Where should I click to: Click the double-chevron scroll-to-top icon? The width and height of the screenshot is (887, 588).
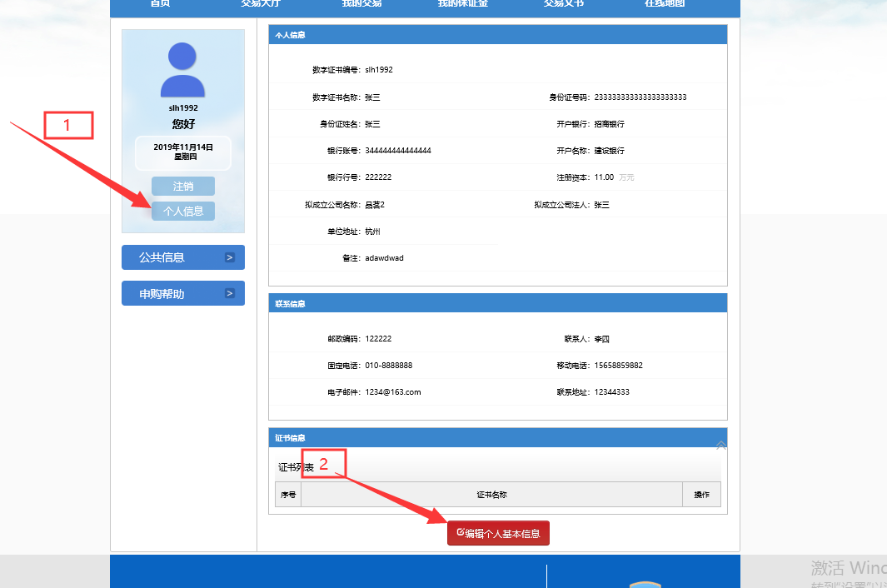(x=720, y=446)
